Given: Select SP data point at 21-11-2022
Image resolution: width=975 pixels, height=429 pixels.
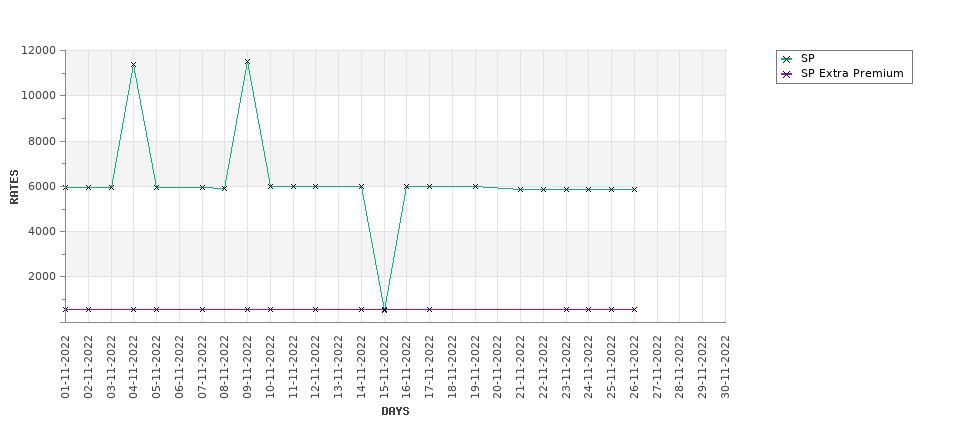Looking at the screenshot, I should [x=520, y=190].
